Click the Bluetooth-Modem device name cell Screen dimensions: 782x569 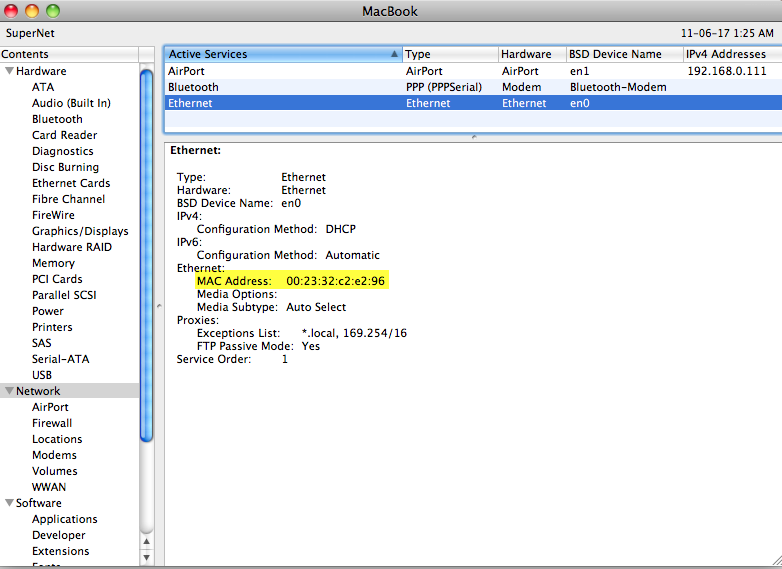coord(618,87)
